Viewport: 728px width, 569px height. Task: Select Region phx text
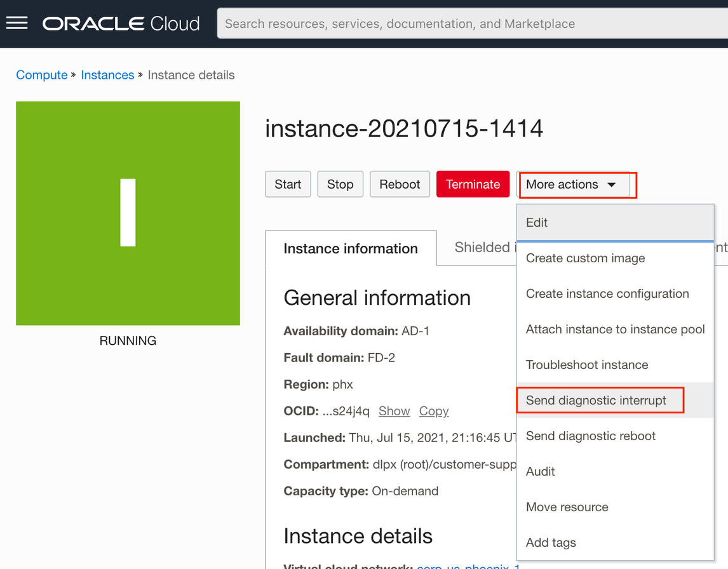coord(318,384)
